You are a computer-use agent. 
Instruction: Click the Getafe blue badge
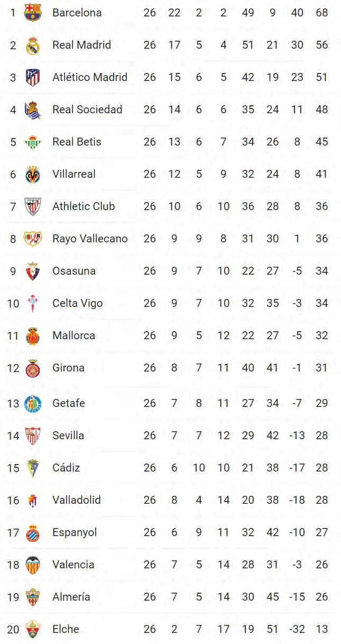33,403
